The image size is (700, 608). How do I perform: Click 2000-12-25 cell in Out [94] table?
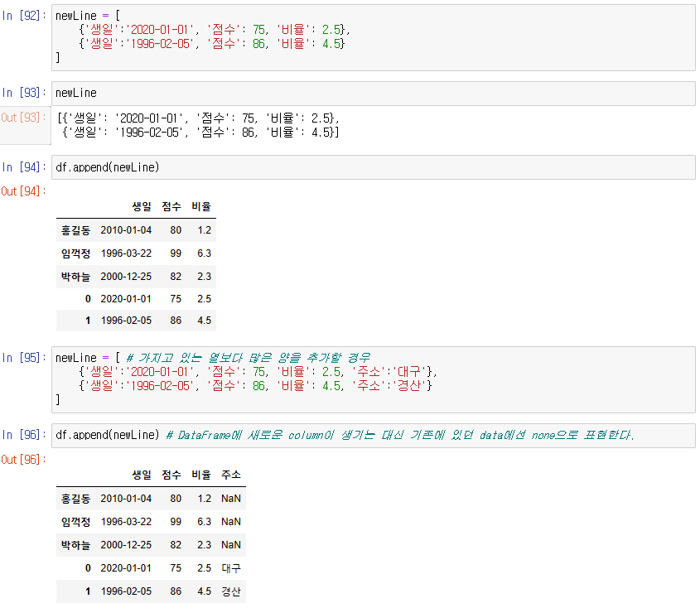pyautogui.click(x=126, y=277)
